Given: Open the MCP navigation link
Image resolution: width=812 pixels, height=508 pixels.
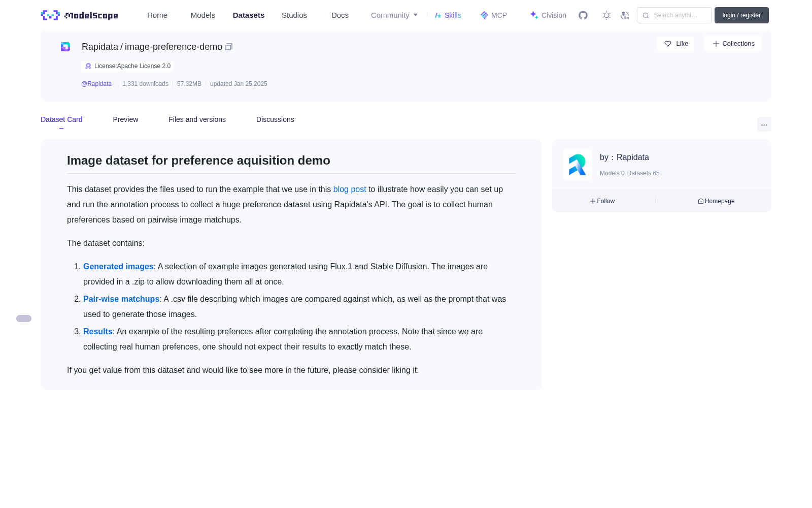Looking at the screenshot, I should (x=494, y=15).
